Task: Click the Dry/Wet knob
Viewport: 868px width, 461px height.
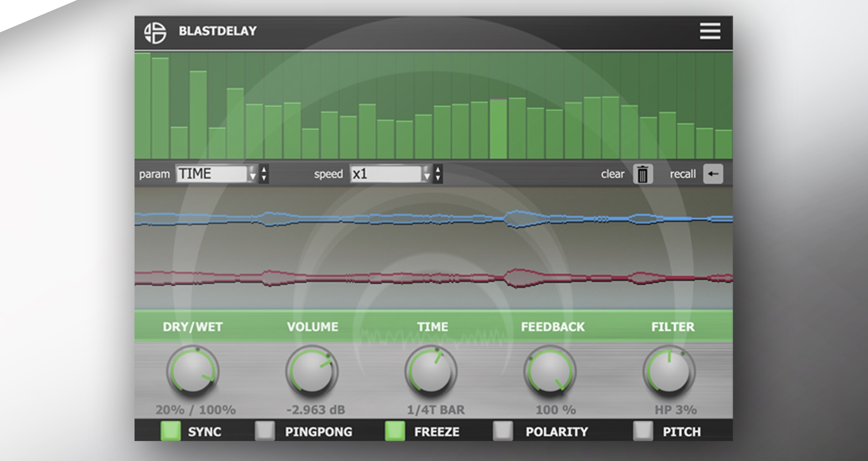Action: click(193, 372)
